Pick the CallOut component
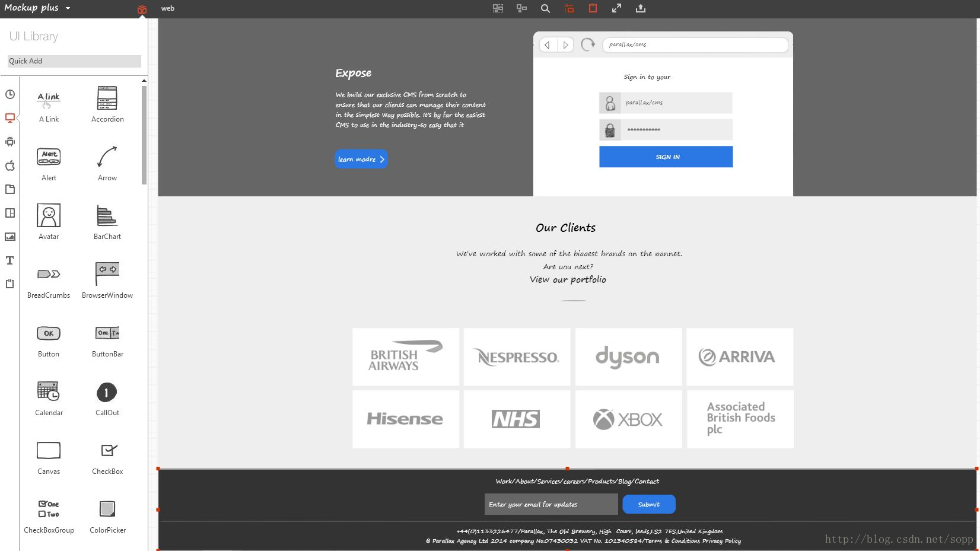980x551 pixels. pos(107,398)
